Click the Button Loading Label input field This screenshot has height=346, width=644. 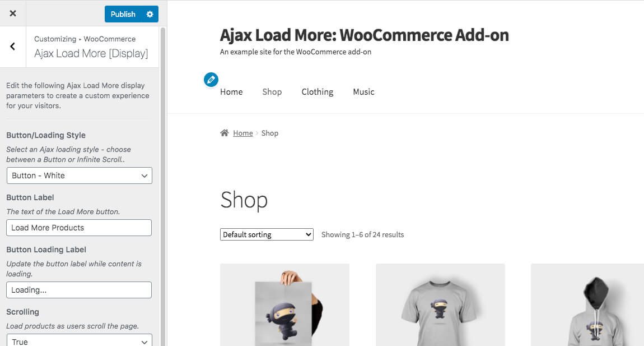coord(79,290)
